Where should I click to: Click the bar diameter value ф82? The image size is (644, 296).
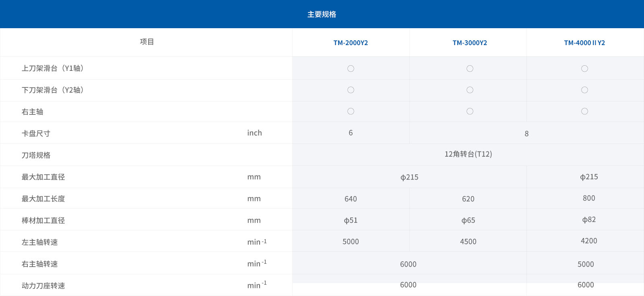pos(589,219)
